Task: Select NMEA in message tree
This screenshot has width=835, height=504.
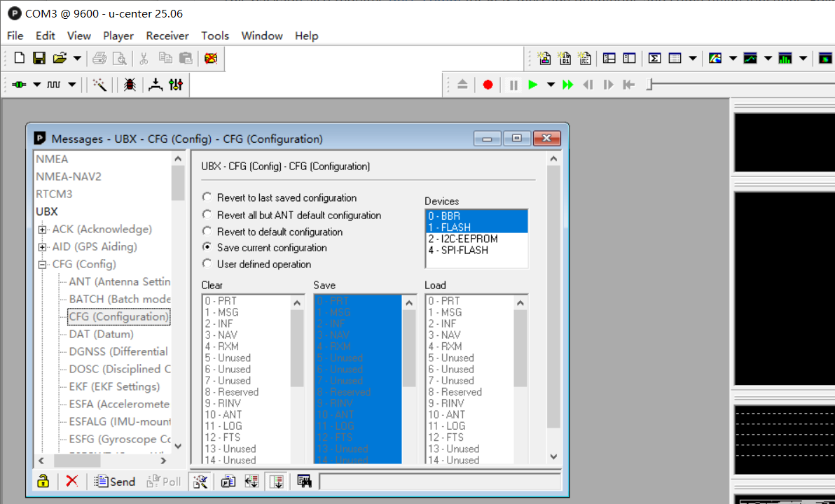Action: click(52, 159)
